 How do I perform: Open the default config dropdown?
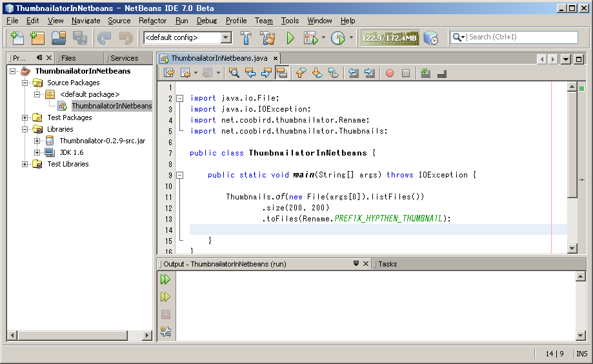[226, 37]
